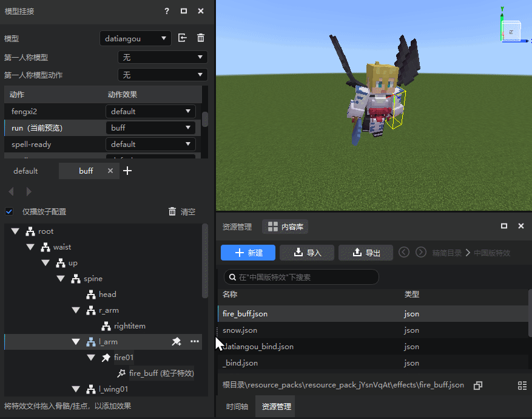Go to 精简目录 breadcrumb

coord(446,253)
